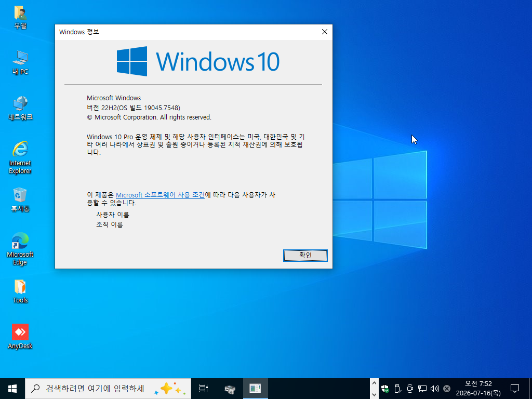Viewport: 532px width, 399px height.
Task: Open the clock and date showing 오전 7:52
Action: pyautogui.click(x=478, y=389)
